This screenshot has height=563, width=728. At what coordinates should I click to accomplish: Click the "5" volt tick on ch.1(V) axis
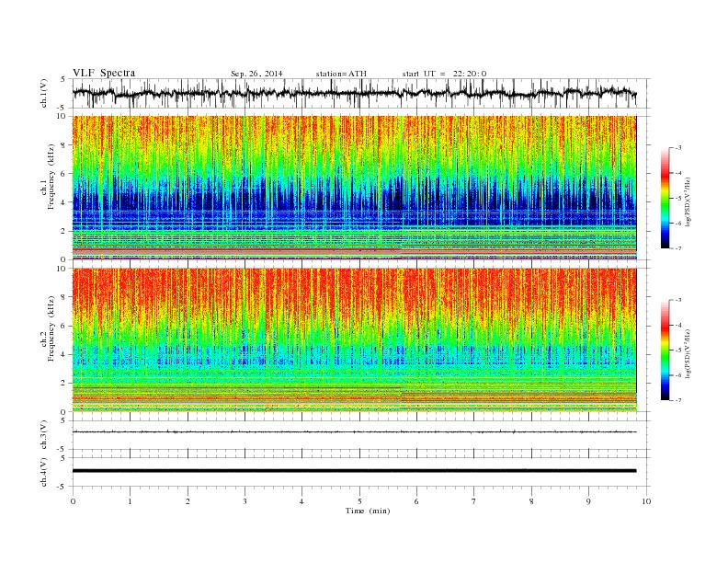[63, 79]
